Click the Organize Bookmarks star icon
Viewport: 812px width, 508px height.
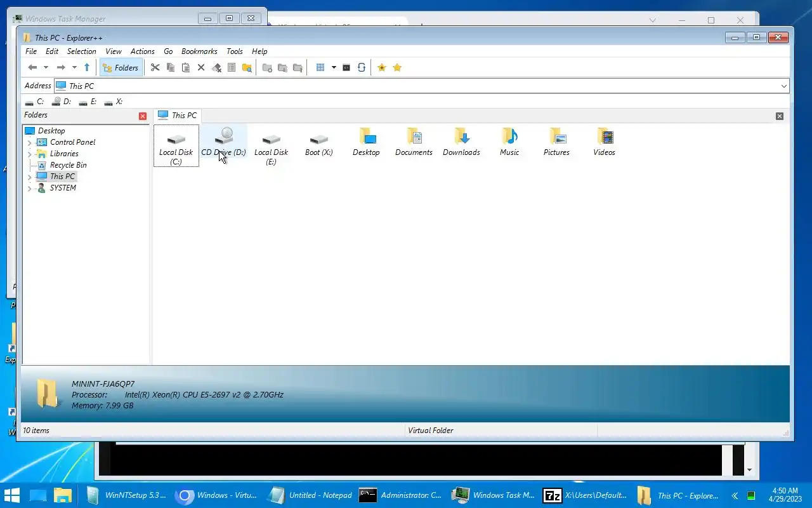click(x=397, y=67)
